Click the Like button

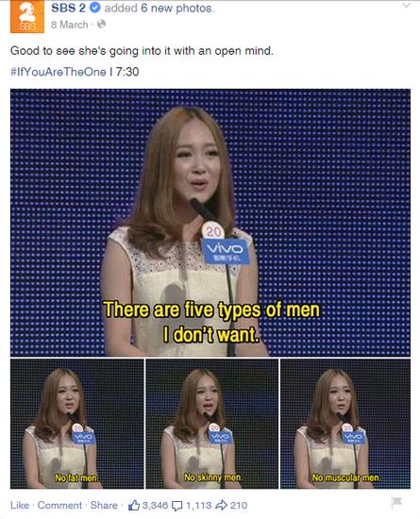[x=20, y=505]
